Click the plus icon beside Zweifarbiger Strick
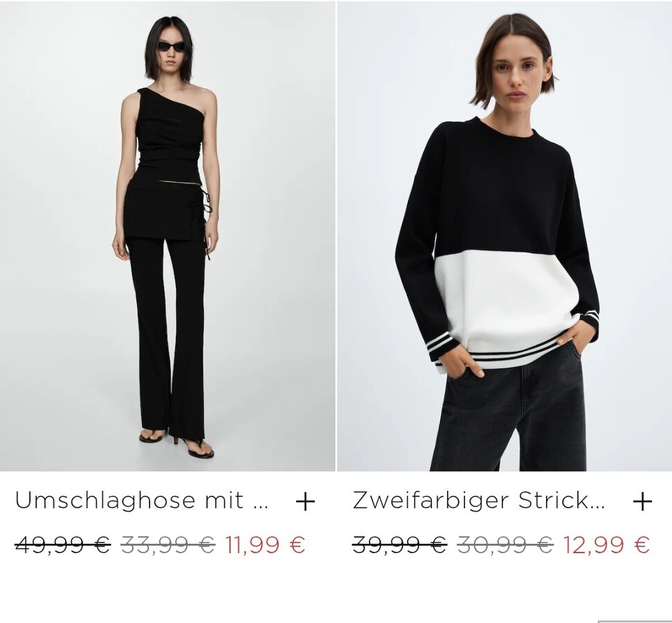The width and height of the screenshot is (672, 623). point(642,501)
